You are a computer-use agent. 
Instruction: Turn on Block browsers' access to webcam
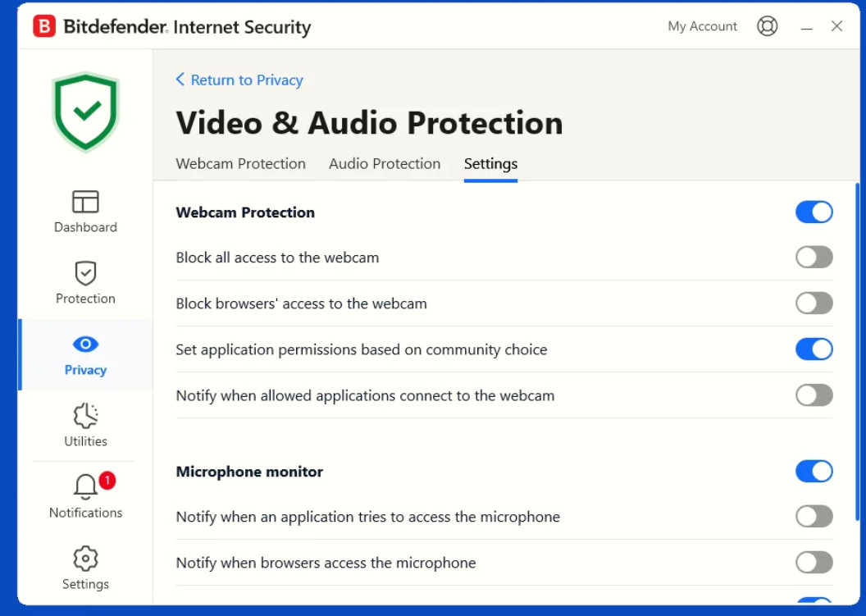814,303
